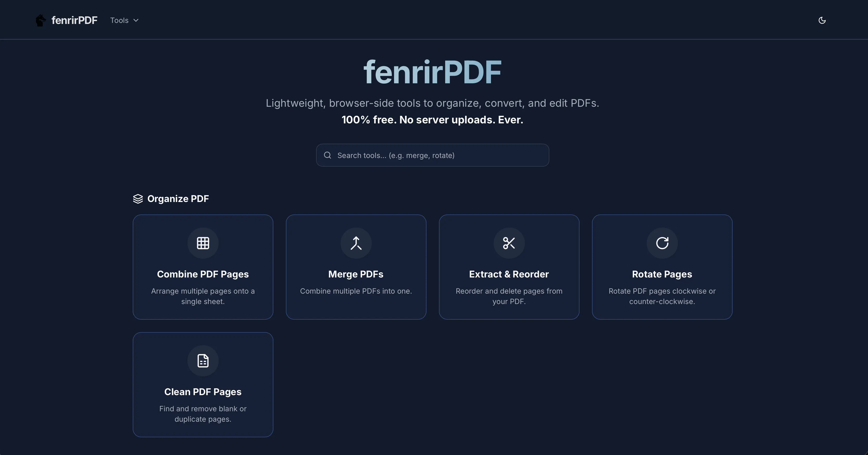Click into the Search tools input field
The width and height of the screenshot is (868, 455).
pyautogui.click(x=432, y=155)
